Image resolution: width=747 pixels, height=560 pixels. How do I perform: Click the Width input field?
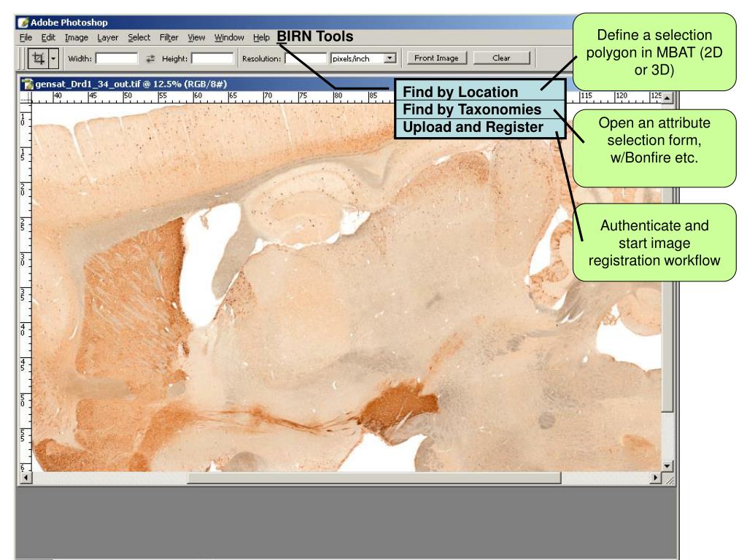pos(117,58)
